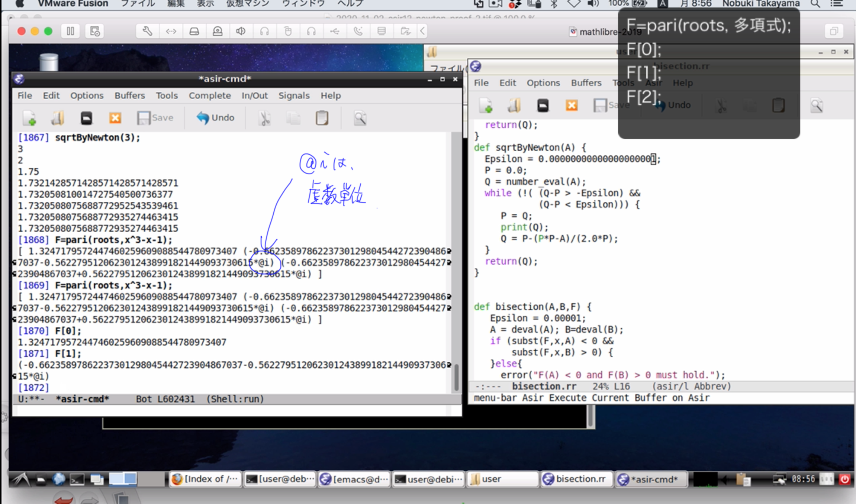
Task: Click VMware sound speaker toolbar icon
Action: click(x=241, y=31)
